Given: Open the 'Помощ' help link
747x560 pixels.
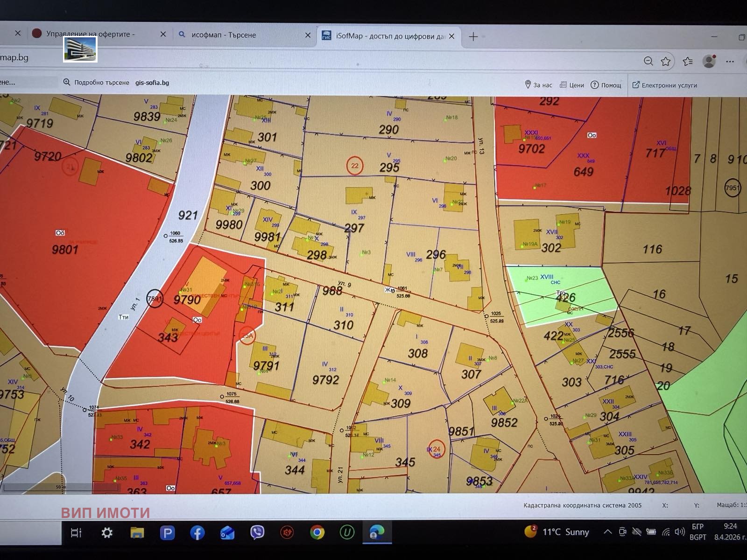Looking at the screenshot, I should (606, 85).
